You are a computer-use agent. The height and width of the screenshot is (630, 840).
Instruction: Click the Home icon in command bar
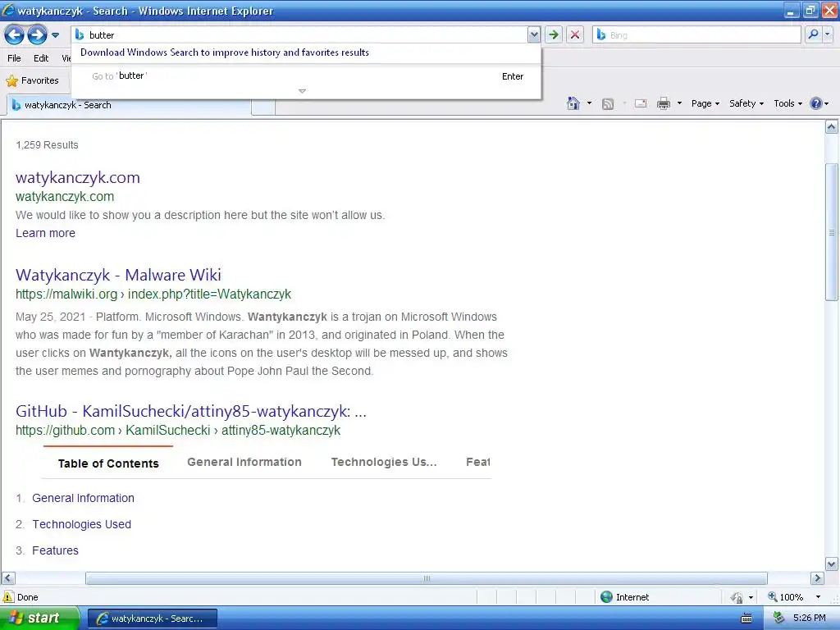(573, 103)
